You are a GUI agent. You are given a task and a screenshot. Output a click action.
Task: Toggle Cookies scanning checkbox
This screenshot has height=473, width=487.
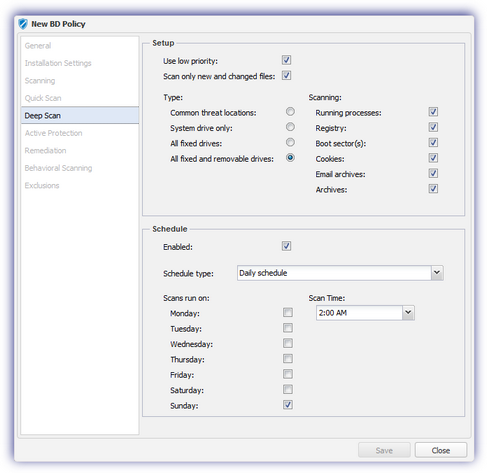(433, 158)
